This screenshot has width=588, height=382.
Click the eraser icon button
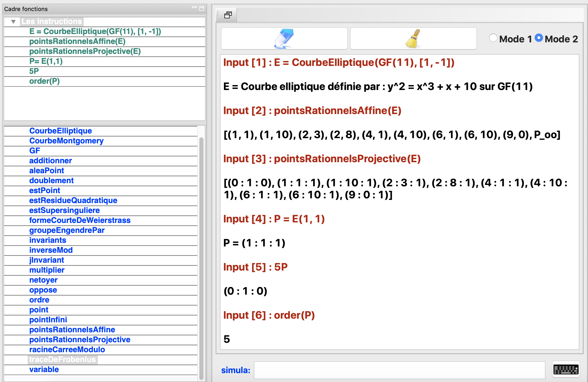pos(284,39)
